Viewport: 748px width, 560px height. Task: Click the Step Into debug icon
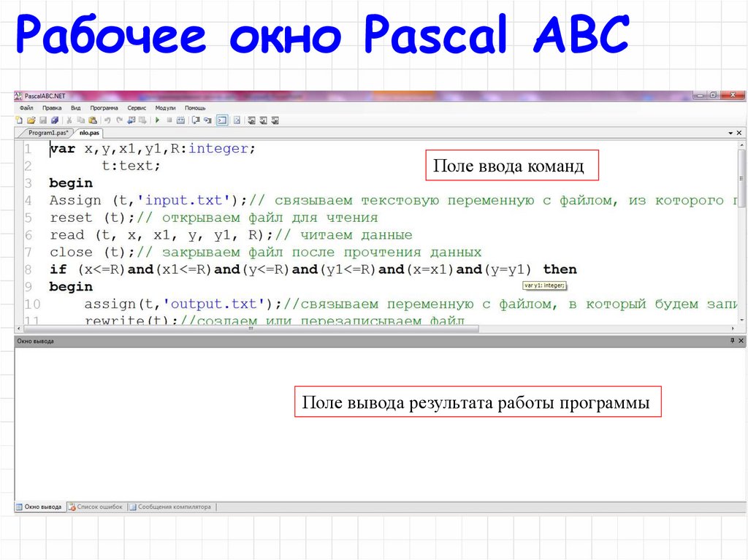pyautogui.click(x=207, y=120)
